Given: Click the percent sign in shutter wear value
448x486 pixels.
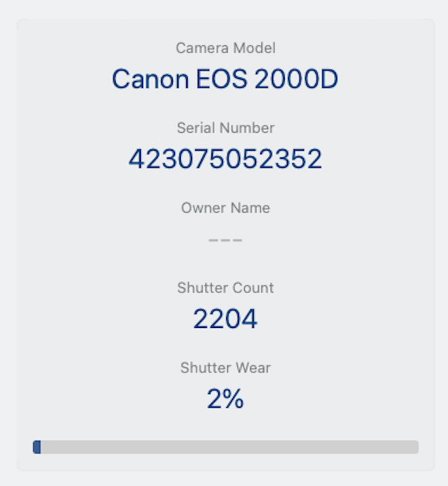Looking at the screenshot, I should [x=233, y=399].
